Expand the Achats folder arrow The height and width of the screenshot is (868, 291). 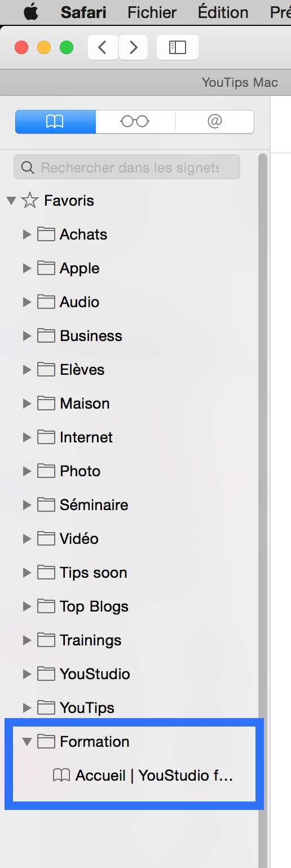[27, 234]
